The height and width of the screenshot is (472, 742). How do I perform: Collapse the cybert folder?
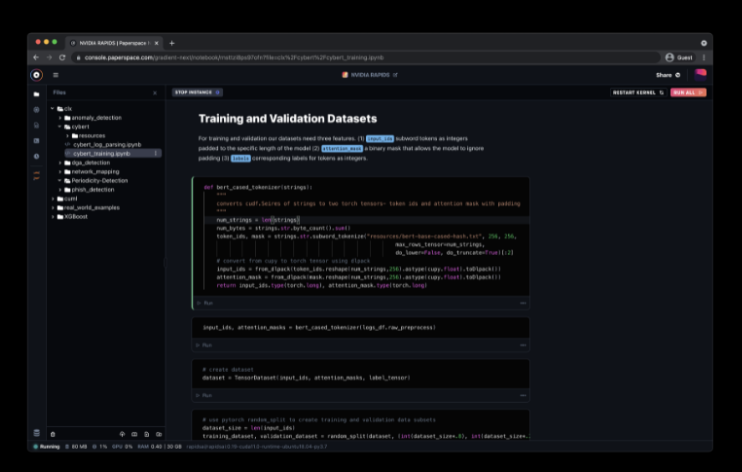point(60,126)
